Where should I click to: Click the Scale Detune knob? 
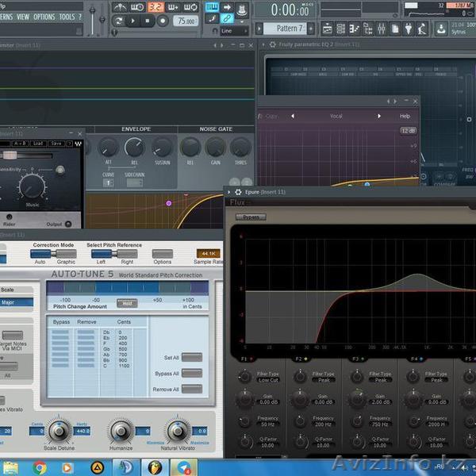pyautogui.click(x=59, y=431)
